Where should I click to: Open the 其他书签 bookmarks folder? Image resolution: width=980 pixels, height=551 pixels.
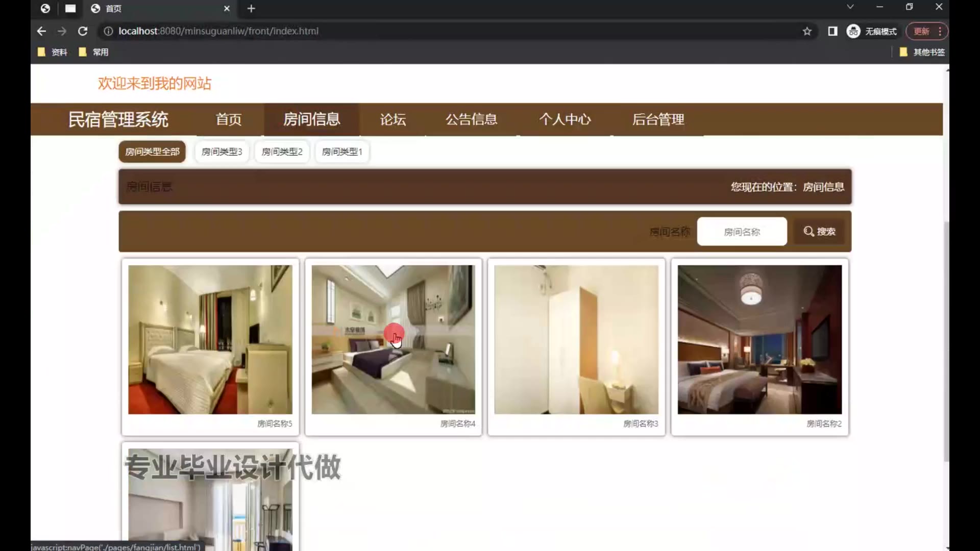(922, 52)
